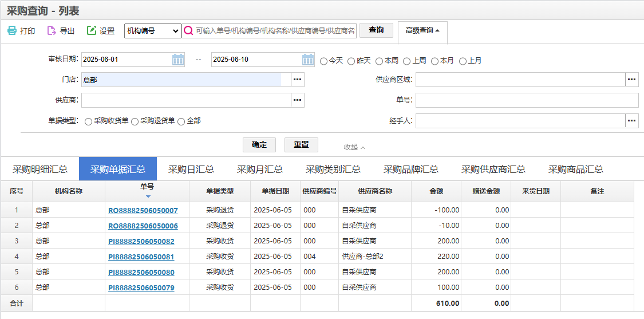The height and width of the screenshot is (319, 644).
Task: Open the end date calendar icon
Action: coord(308,60)
